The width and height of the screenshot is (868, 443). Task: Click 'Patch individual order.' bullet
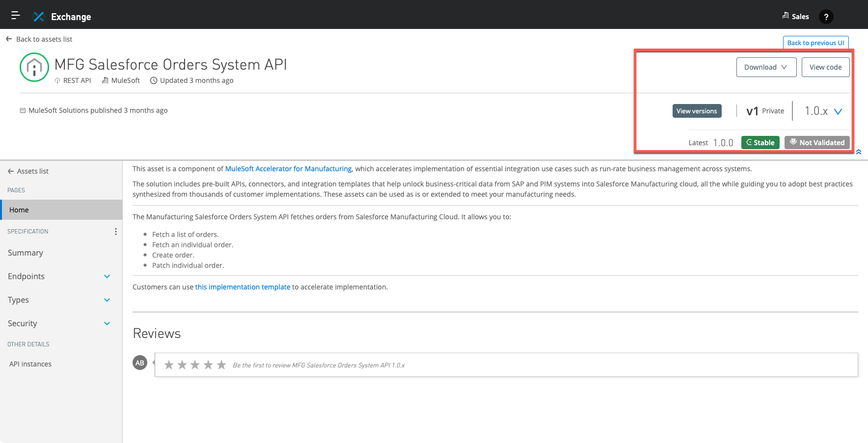[x=188, y=265]
